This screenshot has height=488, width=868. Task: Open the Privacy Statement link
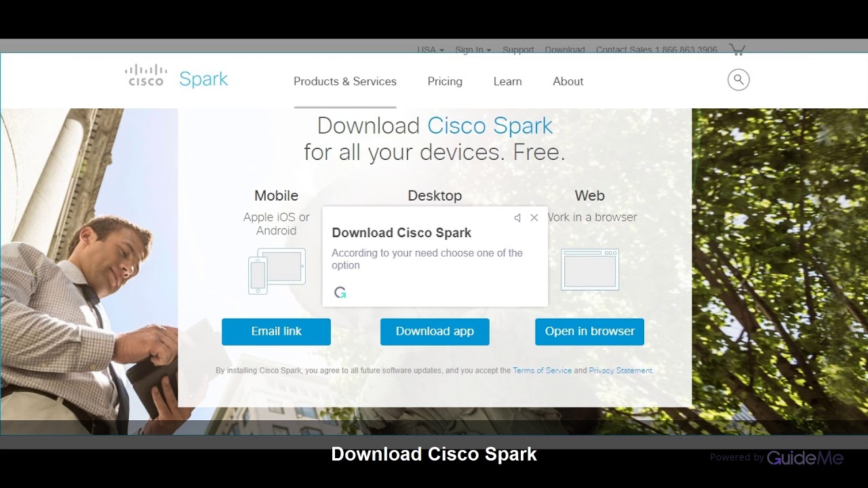620,371
